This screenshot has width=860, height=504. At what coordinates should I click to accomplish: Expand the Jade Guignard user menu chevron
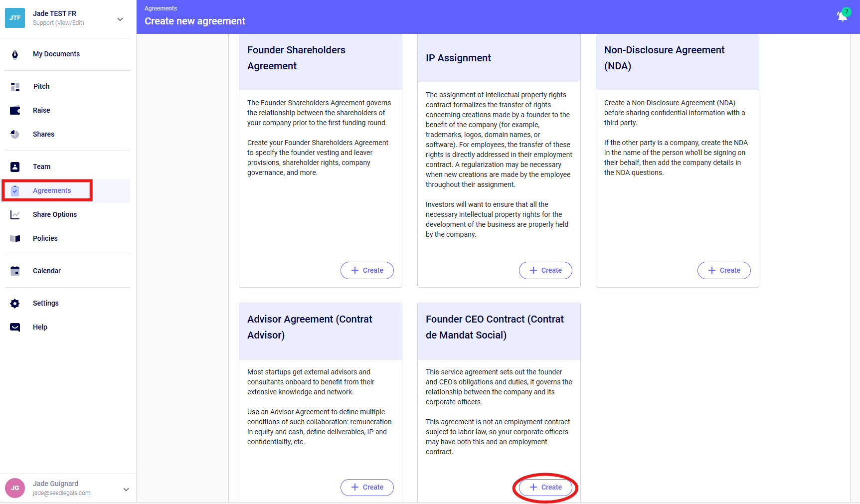coord(126,490)
